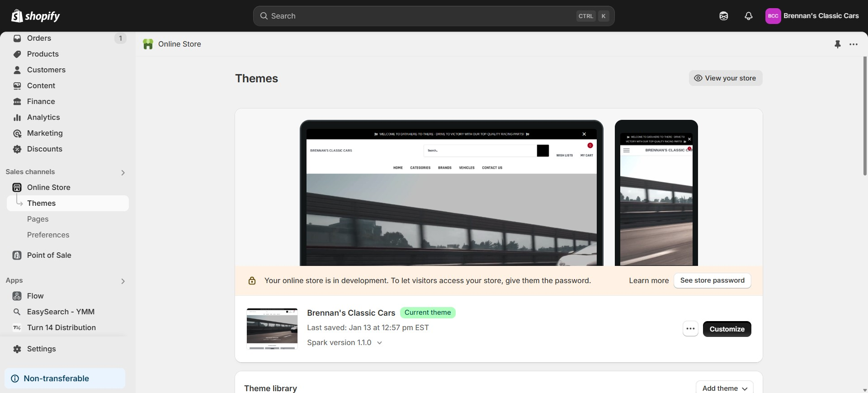Click the desktop theme preview image
This screenshot has width=868, height=393.
point(451,193)
